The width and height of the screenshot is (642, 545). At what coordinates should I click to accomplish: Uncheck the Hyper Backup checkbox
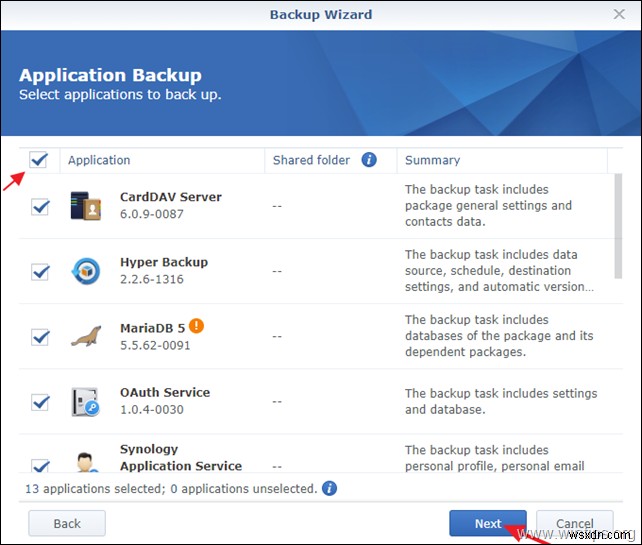click(x=40, y=271)
